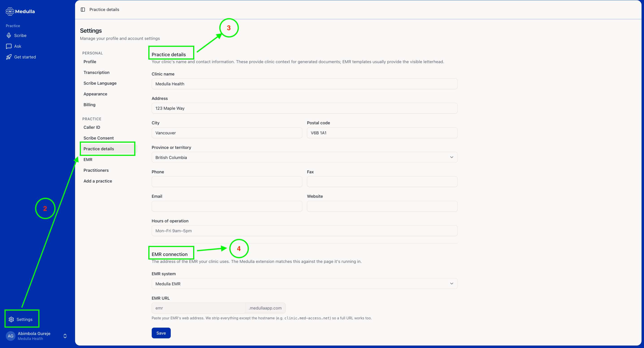This screenshot has width=644, height=348.
Task: Open the EMR system dropdown
Action: tap(304, 284)
